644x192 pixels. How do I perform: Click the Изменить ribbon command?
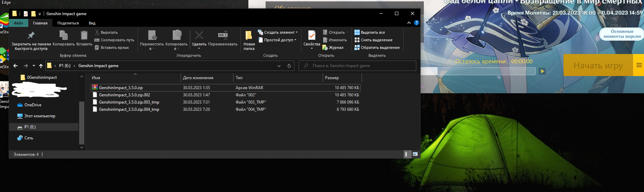[x=335, y=40]
